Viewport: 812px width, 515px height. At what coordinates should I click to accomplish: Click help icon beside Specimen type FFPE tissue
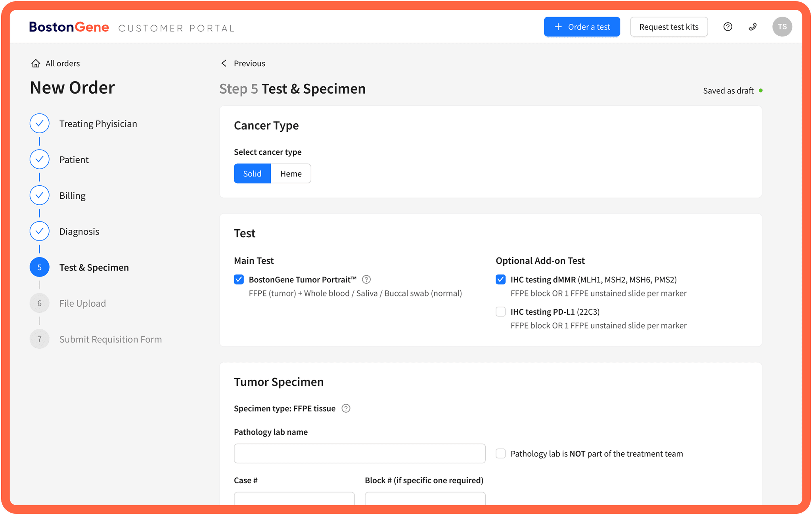coord(346,408)
